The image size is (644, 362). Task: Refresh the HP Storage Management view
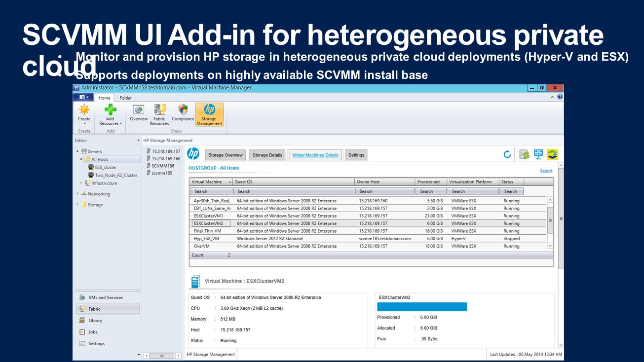coord(507,154)
